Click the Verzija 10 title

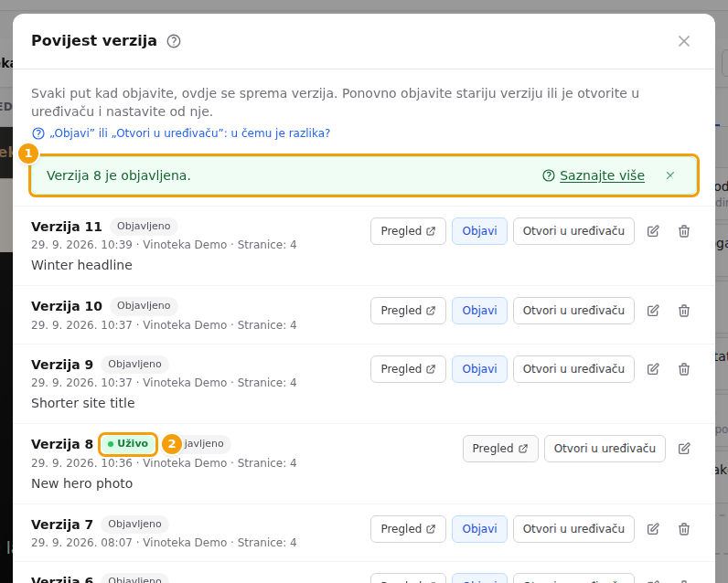tap(67, 306)
